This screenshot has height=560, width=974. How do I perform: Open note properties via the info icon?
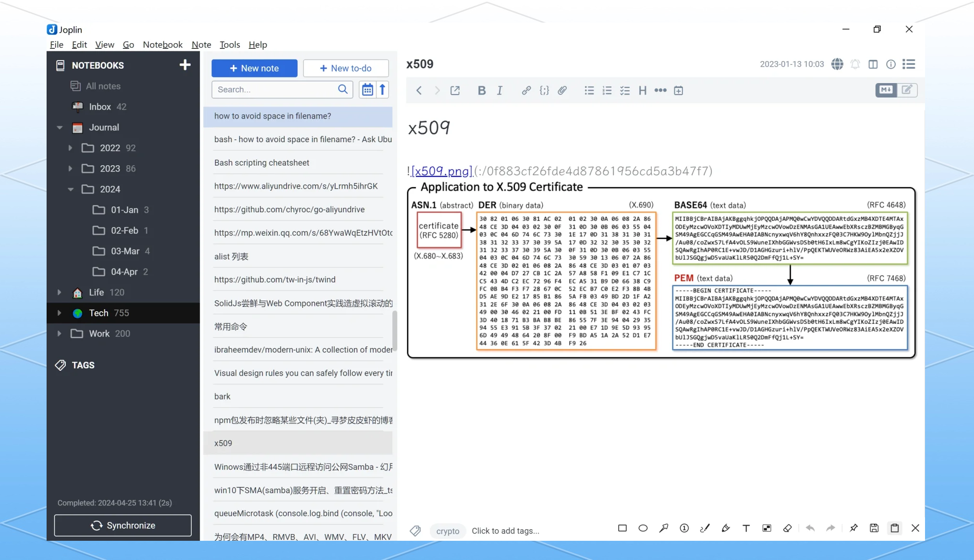click(890, 64)
